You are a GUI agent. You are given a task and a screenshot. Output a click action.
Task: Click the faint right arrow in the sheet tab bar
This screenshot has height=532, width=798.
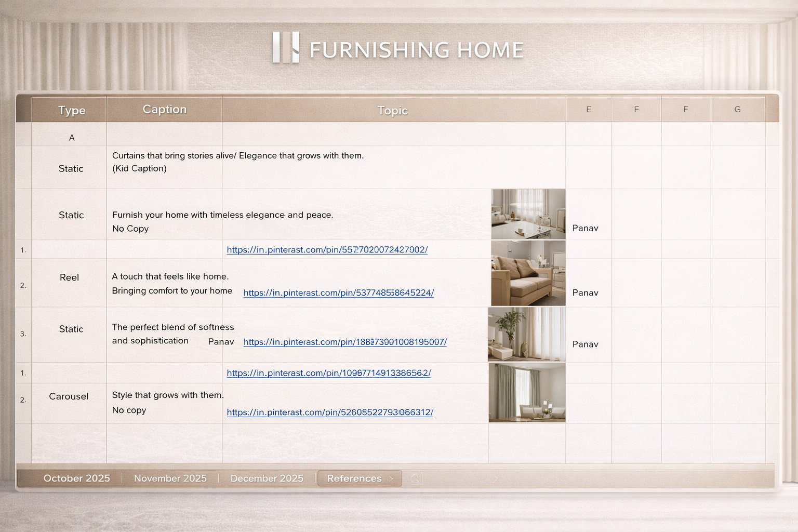(496, 478)
